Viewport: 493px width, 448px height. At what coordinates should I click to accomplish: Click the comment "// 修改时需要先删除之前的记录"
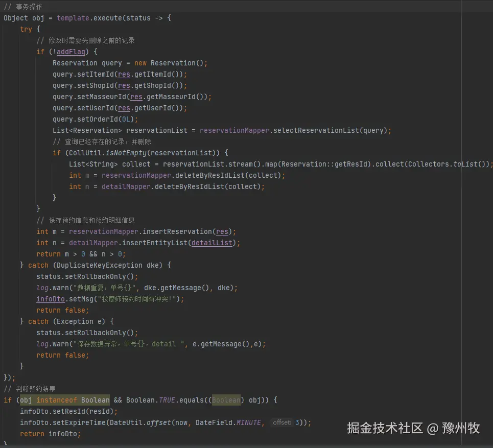(x=85, y=40)
